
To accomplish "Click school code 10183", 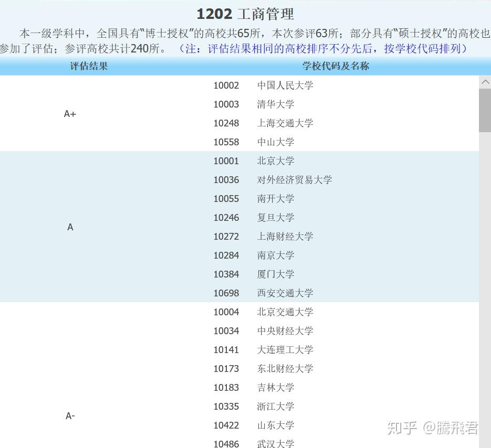I will click(226, 387).
